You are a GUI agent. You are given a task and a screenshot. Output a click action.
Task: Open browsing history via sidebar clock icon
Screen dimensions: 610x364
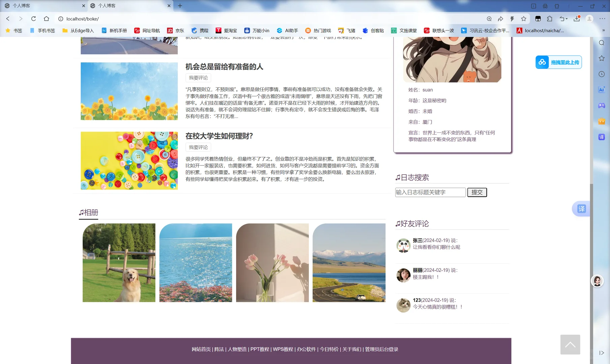click(602, 74)
